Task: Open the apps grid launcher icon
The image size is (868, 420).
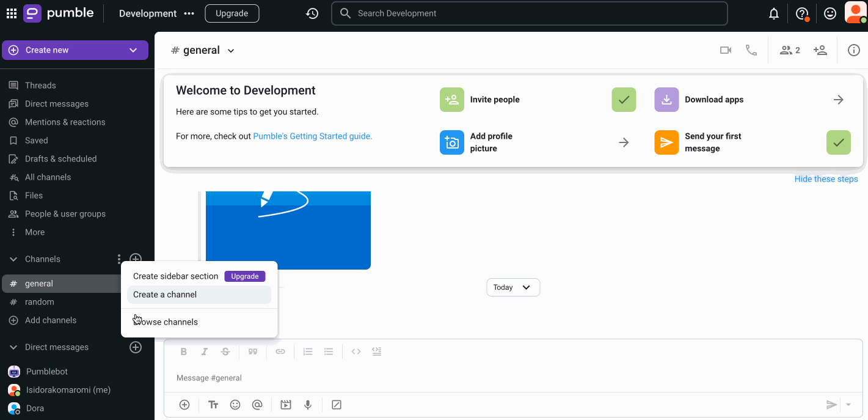Action: tap(12, 13)
